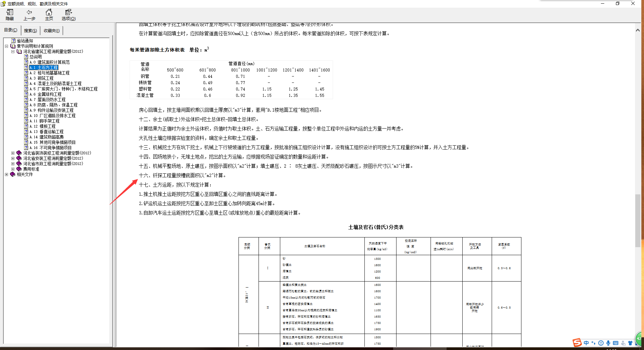The image size is (644, 350).
Task: Click the content pane scroll-up arrow
Action: pos(638,30)
